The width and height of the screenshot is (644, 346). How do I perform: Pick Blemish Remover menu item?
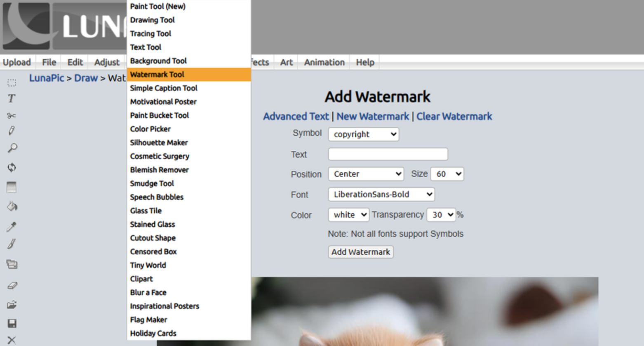tap(189, 170)
